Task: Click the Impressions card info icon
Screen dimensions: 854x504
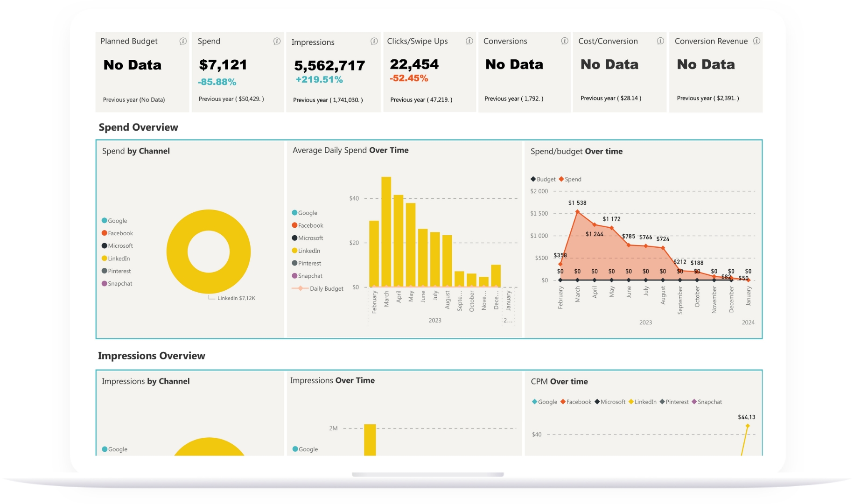Action: pyautogui.click(x=373, y=42)
